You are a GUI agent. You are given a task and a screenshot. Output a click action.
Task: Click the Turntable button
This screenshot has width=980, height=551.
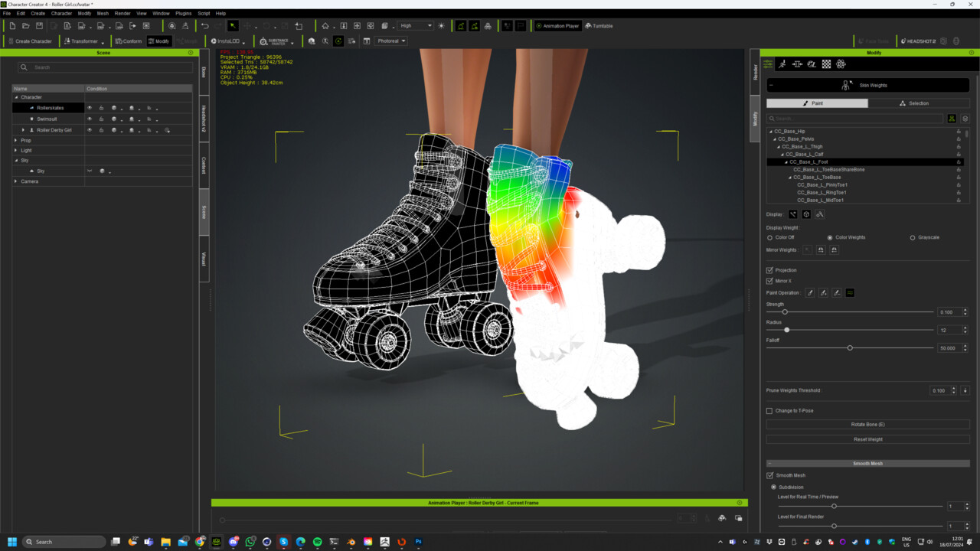(x=599, y=26)
